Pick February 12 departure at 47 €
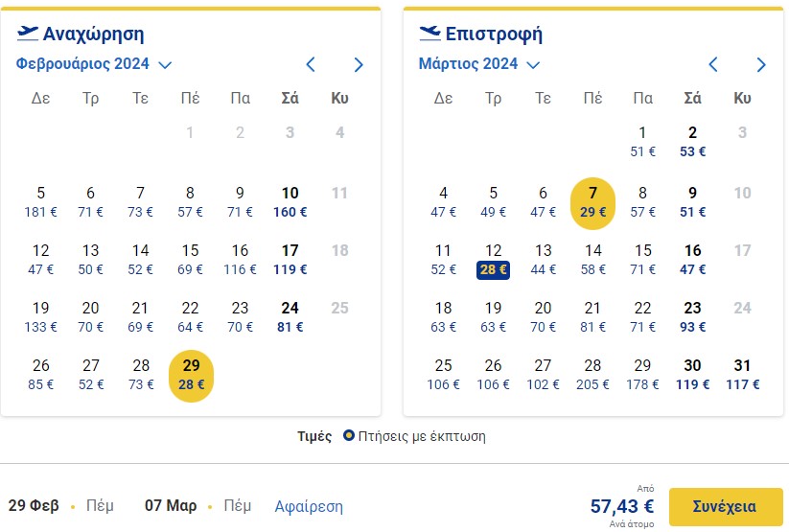789x532 pixels. (41, 260)
